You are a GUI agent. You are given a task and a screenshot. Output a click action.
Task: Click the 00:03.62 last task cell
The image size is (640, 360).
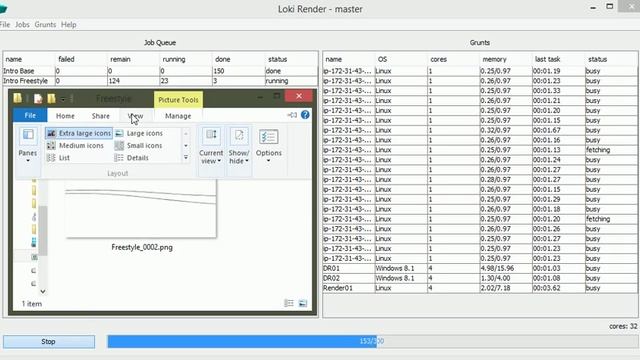coord(558,288)
